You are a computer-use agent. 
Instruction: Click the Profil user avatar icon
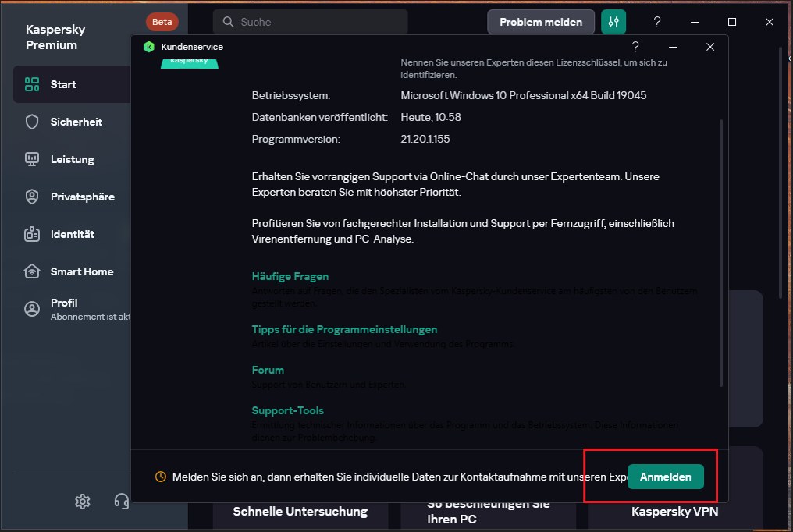point(32,309)
